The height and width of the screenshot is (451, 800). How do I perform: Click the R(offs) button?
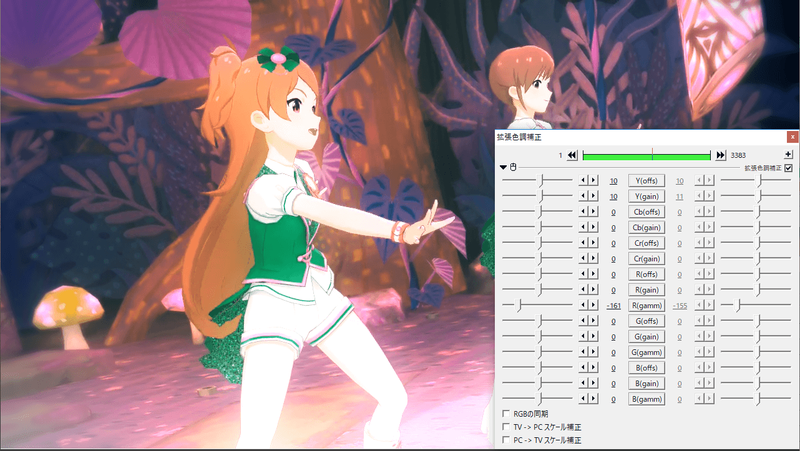point(646,274)
